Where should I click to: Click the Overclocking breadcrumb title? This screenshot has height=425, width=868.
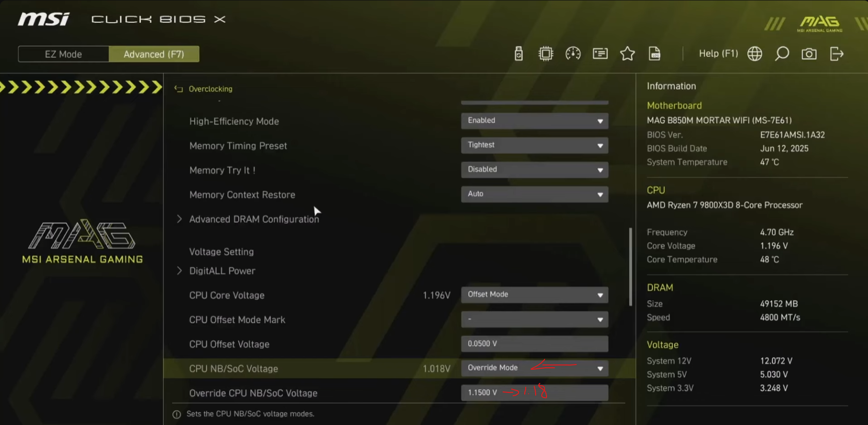coord(210,89)
